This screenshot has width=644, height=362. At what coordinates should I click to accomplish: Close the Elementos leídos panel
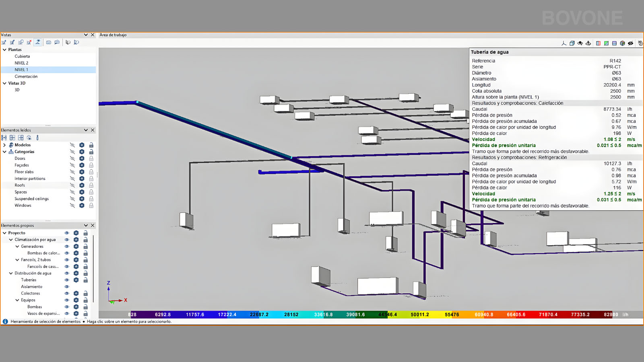(93, 130)
